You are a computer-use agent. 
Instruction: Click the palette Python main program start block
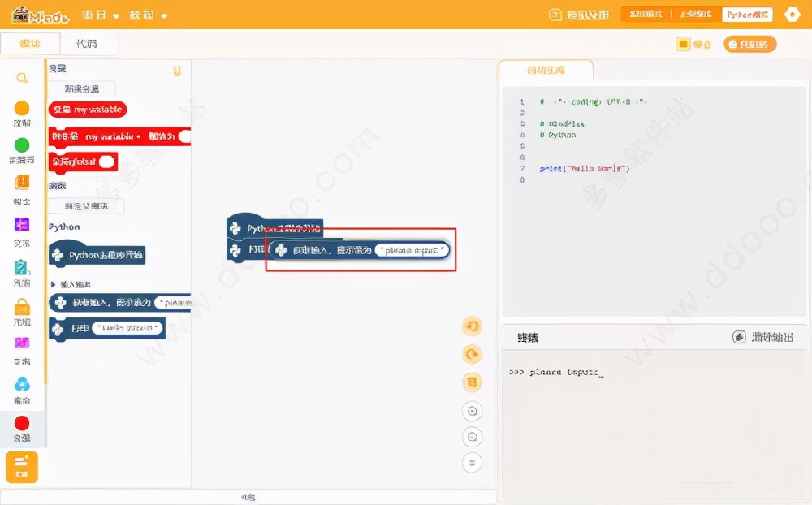click(x=97, y=254)
